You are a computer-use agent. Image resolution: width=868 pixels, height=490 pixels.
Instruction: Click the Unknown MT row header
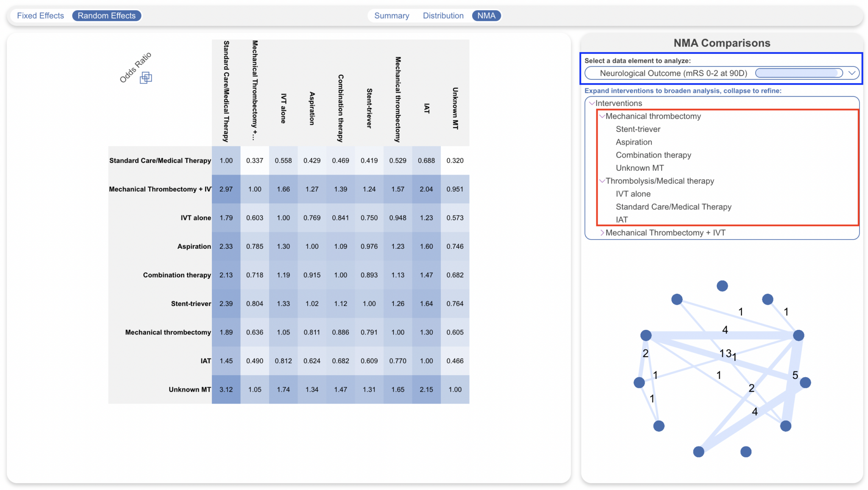coord(189,389)
